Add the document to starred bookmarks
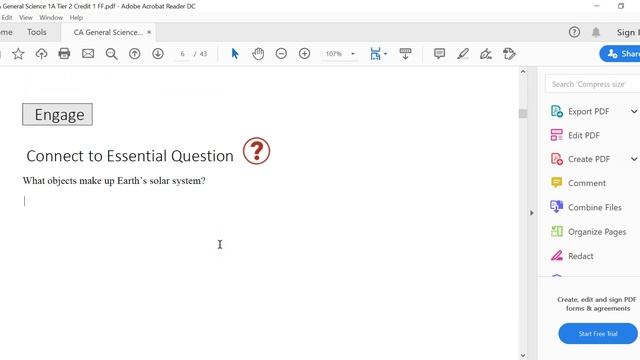 click(x=18, y=54)
